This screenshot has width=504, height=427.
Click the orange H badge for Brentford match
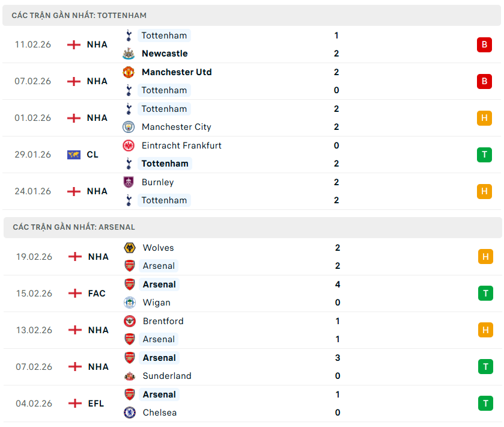(x=485, y=330)
